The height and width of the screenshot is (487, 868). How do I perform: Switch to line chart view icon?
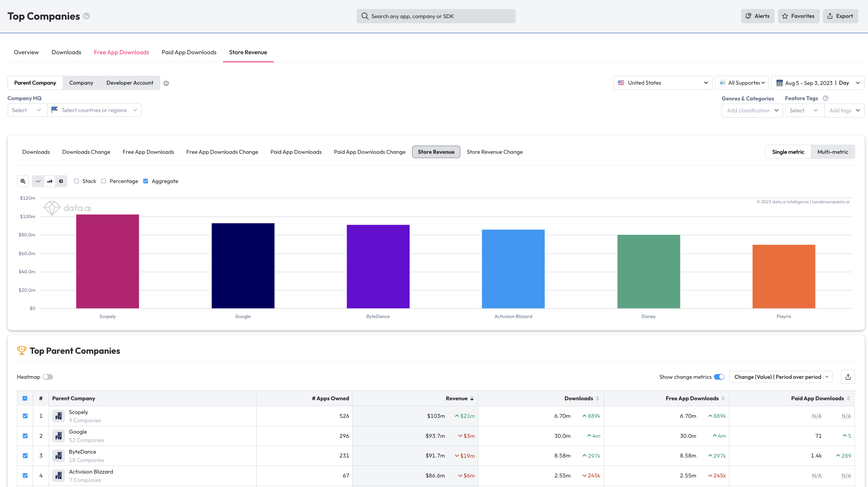pos(38,181)
